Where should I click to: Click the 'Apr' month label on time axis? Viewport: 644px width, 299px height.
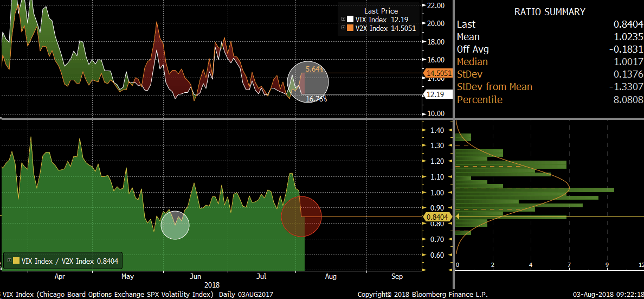pos(60,277)
